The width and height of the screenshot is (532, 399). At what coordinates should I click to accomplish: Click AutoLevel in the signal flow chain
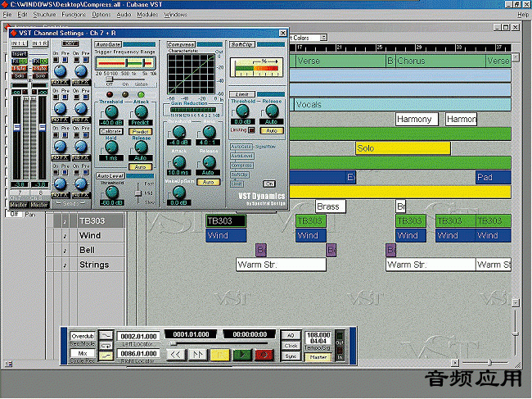point(242,156)
